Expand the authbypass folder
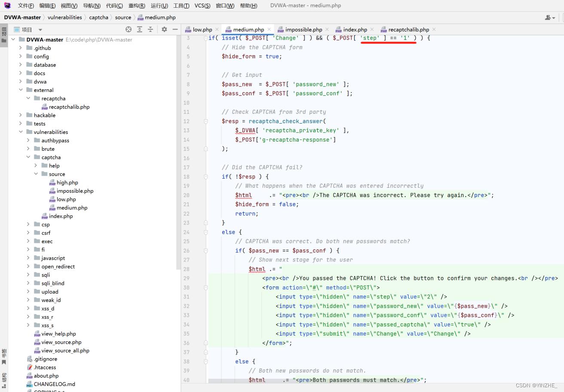Image resolution: width=564 pixels, height=392 pixels. coord(28,140)
